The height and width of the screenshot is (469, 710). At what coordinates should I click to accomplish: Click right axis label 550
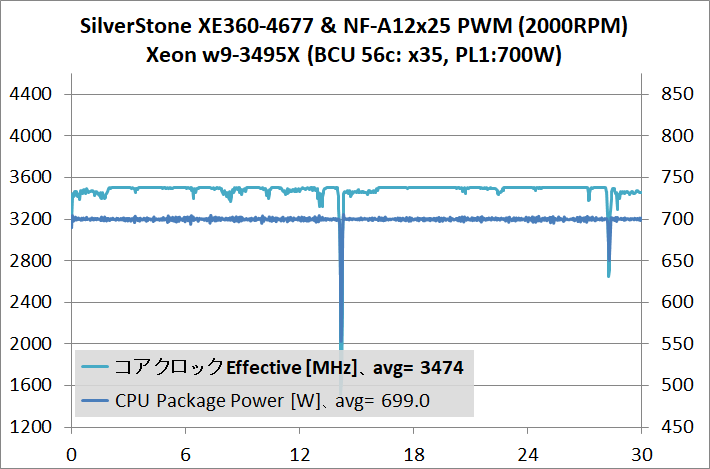677,344
